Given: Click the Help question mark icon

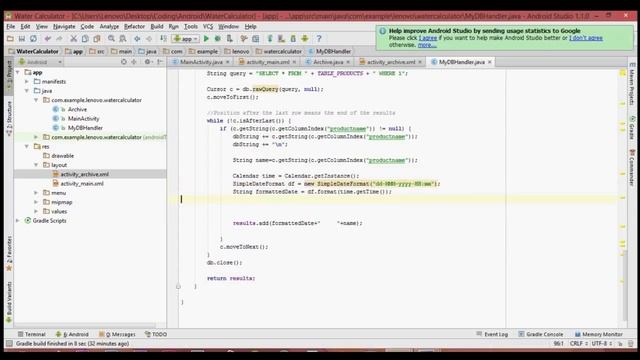Looking at the screenshot, I should tap(319, 39).
